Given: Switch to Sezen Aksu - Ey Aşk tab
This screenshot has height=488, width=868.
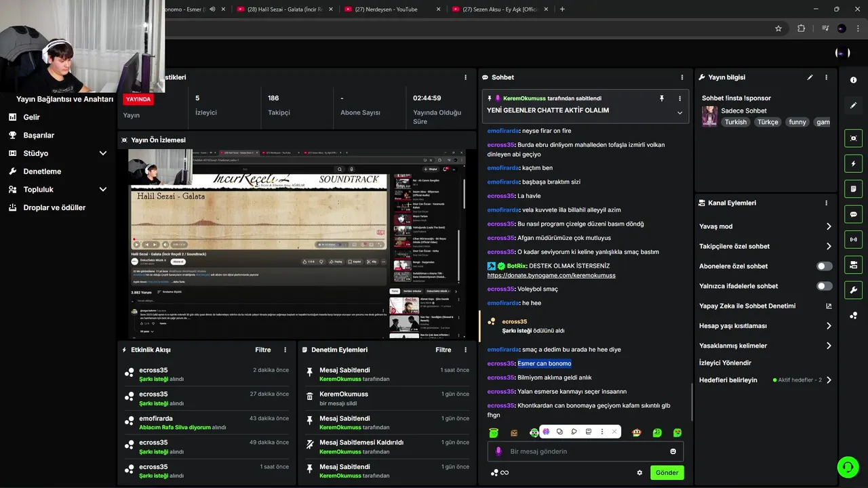Looking at the screenshot, I should [499, 9].
